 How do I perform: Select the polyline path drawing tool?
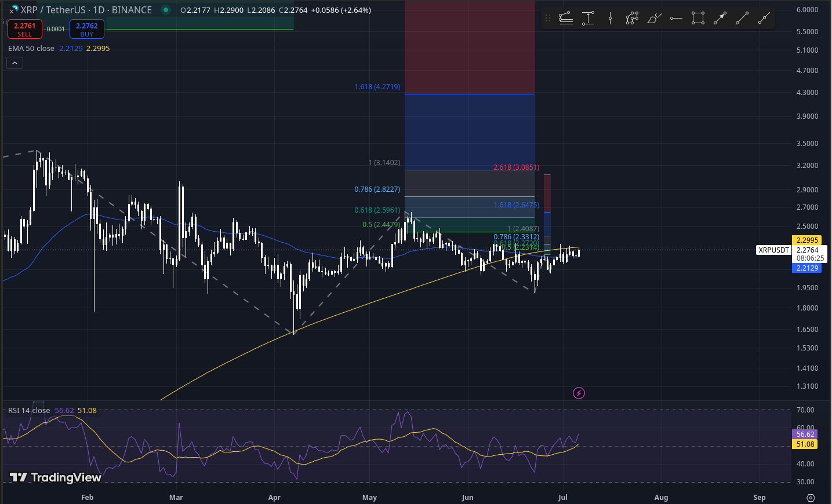[x=632, y=19]
